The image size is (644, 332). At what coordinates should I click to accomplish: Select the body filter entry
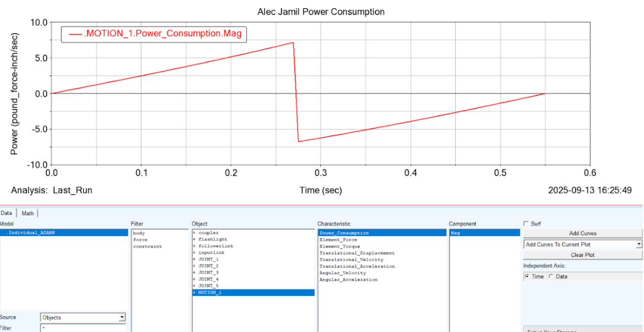(x=138, y=233)
